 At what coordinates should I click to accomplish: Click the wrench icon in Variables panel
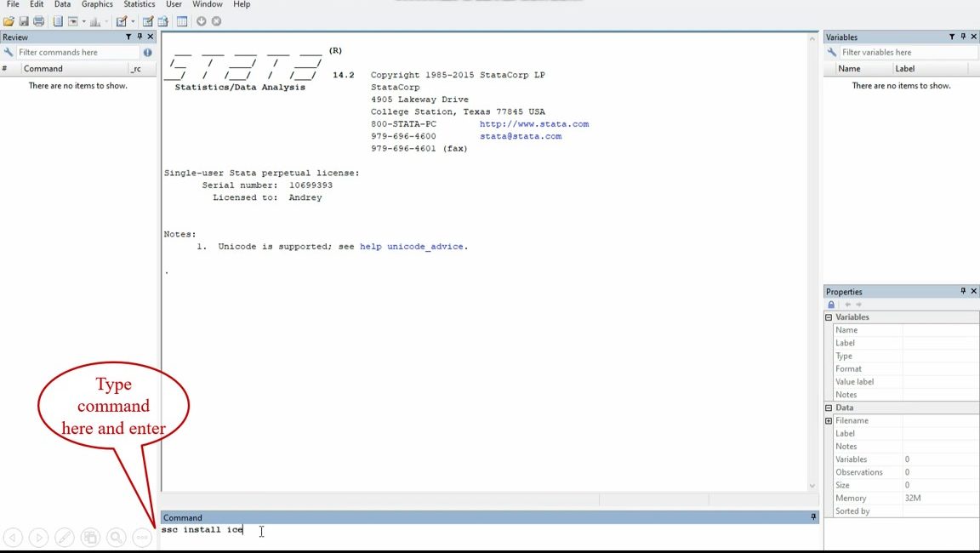pos(832,53)
